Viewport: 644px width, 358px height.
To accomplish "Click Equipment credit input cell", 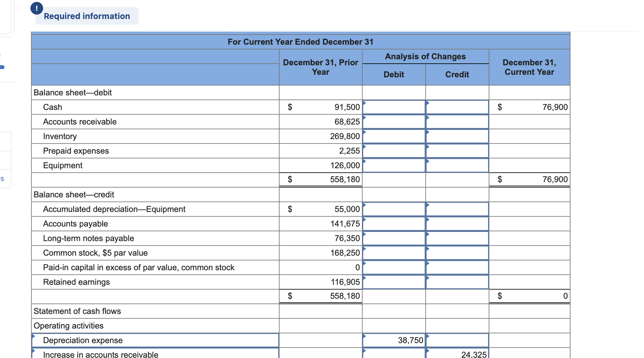I will [x=457, y=165].
